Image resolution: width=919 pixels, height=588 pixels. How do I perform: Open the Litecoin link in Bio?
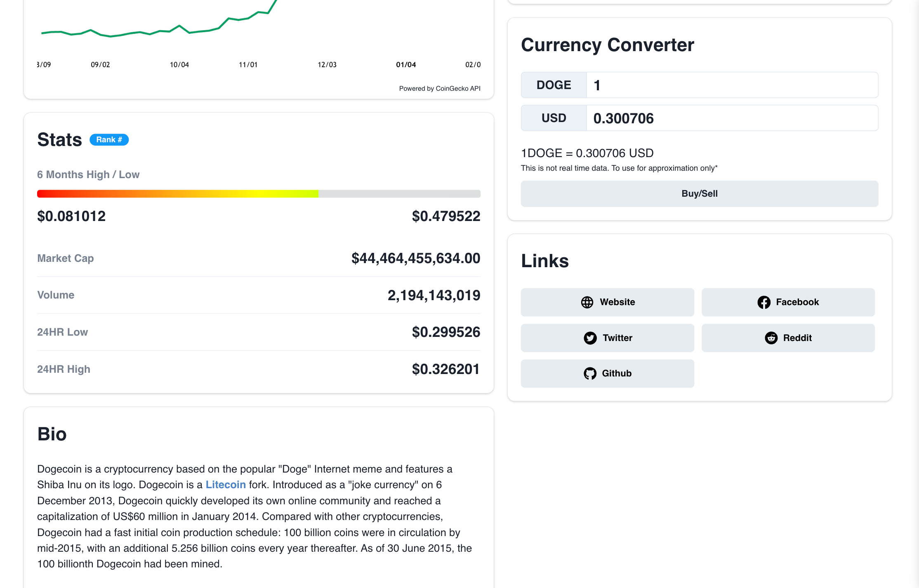tap(226, 485)
